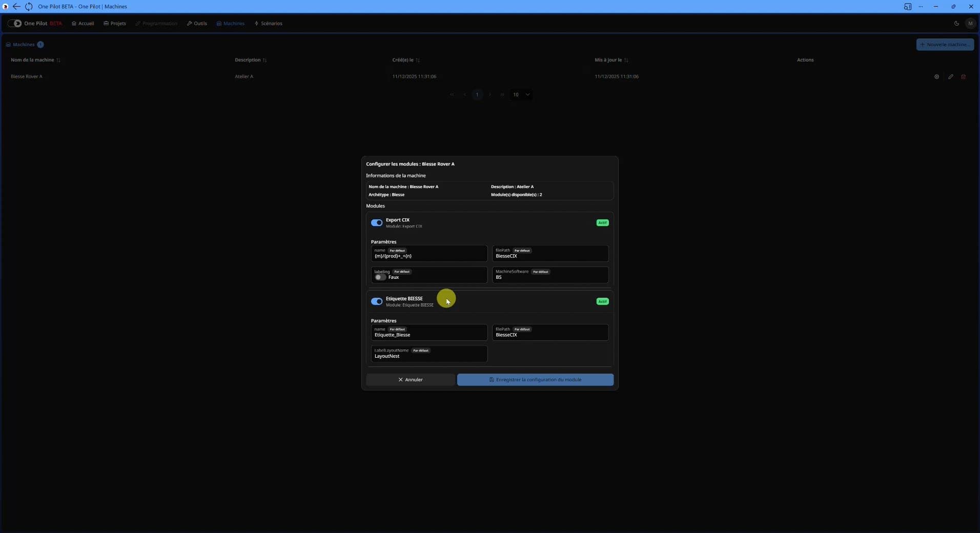Open the Programmation menu item
The width and height of the screenshot is (980, 533).
pyautogui.click(x=156, y=23)
